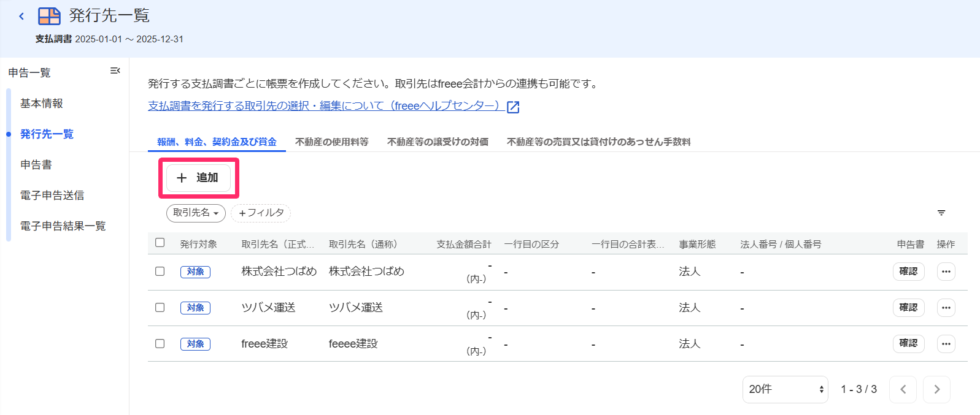Click 確認 for freee建設 row
Viewport: 980px width, 415px height.
click(x=908, y=344)
